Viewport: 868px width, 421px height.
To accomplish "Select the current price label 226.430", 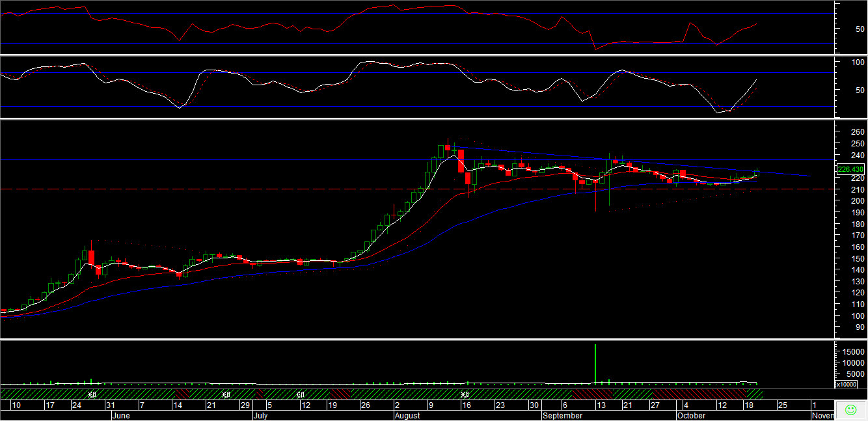I will (x=850, y=169).
